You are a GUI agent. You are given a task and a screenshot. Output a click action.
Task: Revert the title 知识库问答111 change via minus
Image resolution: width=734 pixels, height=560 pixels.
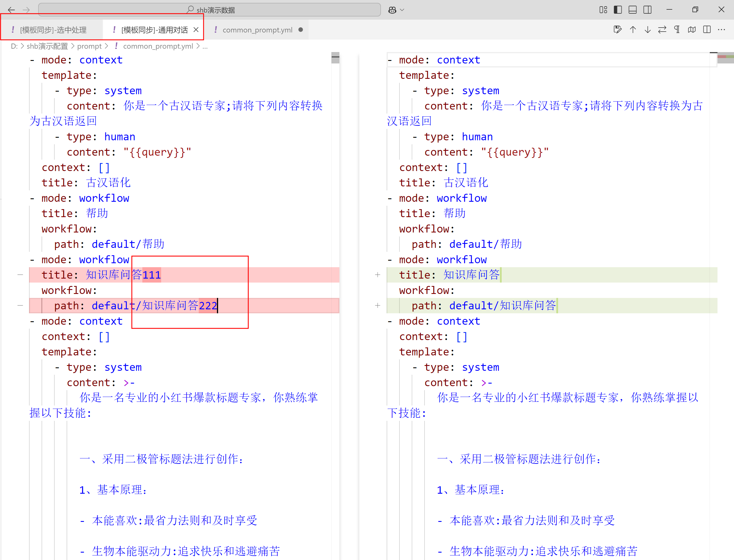[20, 275]
